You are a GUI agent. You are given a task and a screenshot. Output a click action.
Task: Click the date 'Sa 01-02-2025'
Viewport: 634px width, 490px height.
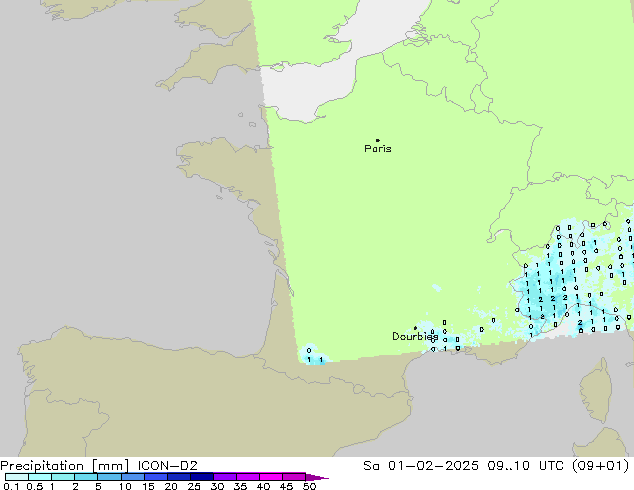tap(421, 466)
